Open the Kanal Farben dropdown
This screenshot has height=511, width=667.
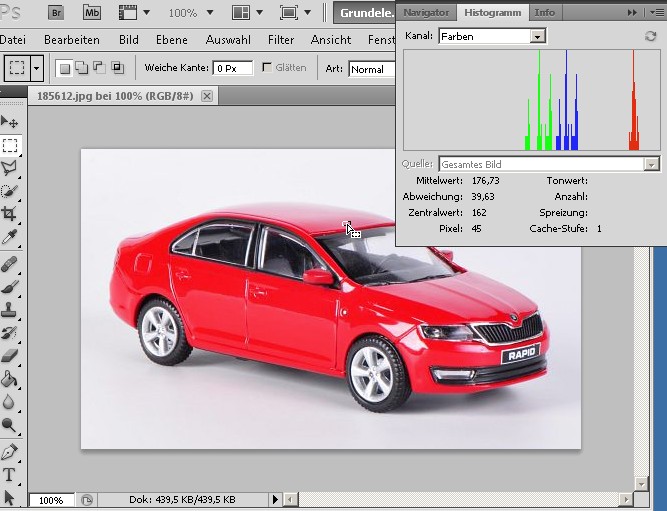[x=492, y=37]
